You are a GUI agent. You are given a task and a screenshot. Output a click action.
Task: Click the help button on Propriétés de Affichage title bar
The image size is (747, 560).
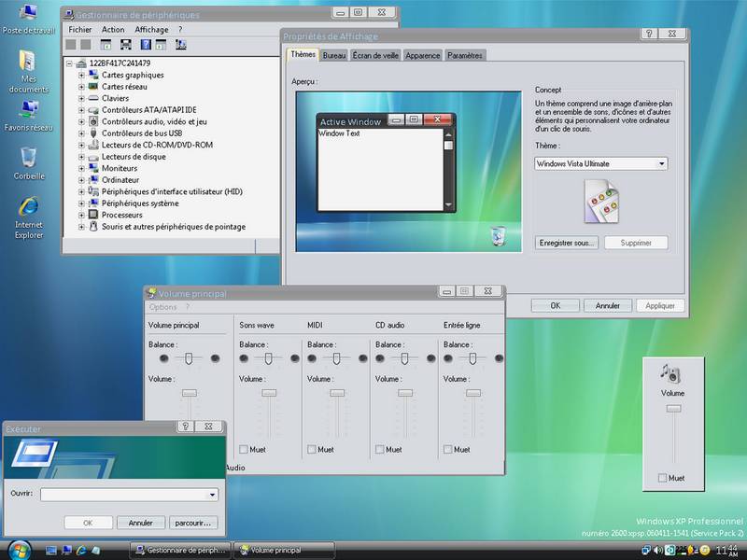649,34
